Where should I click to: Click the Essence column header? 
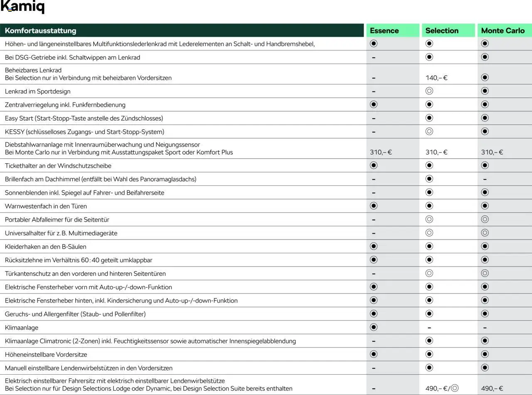pyautogui.click(x=384, y=30)
